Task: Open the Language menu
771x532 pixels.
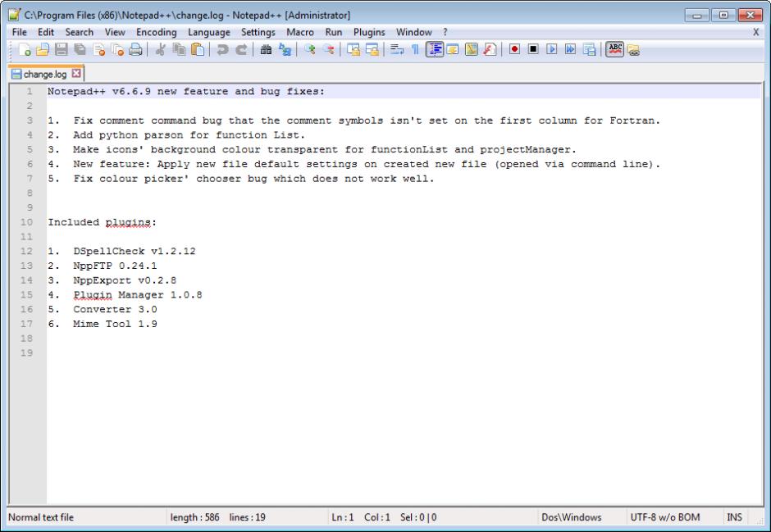Action: 209,32
